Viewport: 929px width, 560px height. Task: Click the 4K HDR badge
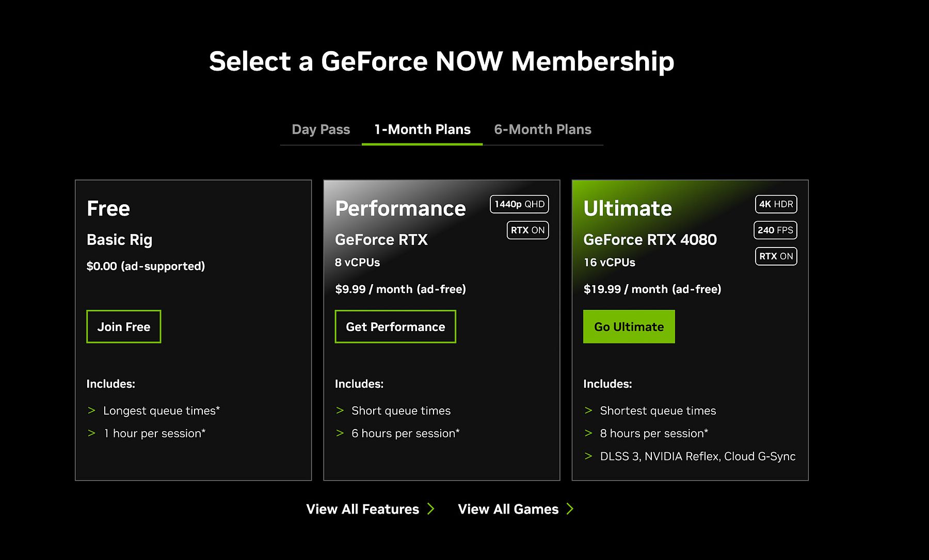776,204
